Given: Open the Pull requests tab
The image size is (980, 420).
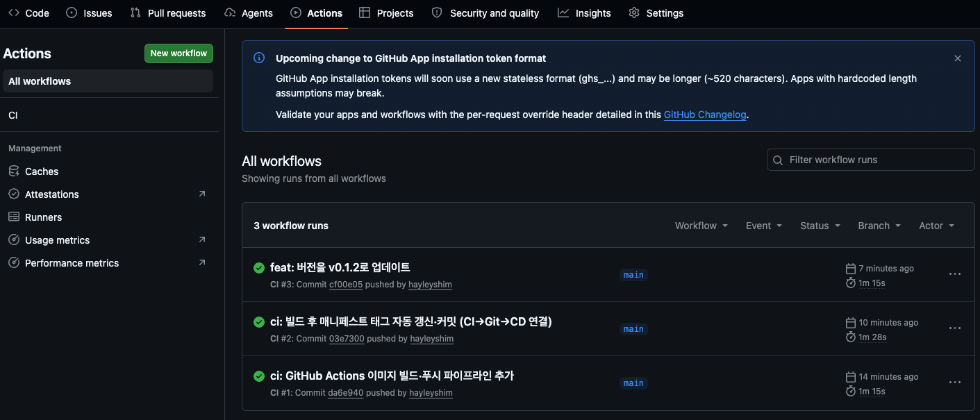Looking at the screenshot, I should pyautogui.click(x=168, y=13).
